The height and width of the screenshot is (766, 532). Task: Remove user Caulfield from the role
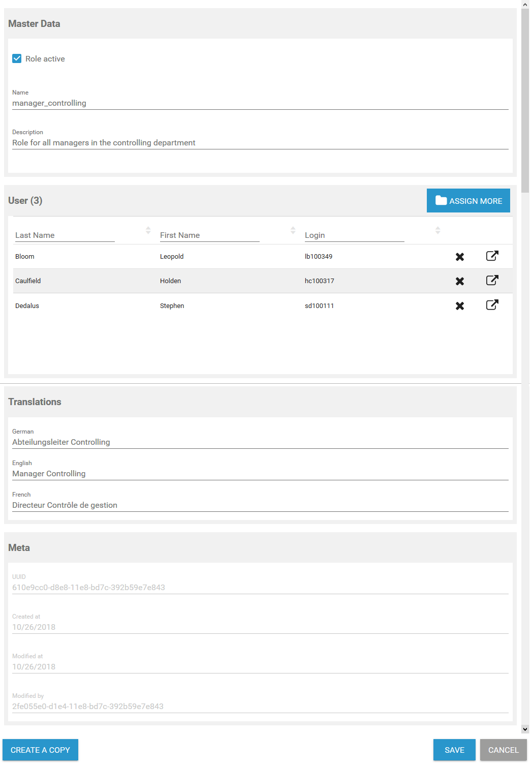(x=459, y=281)
